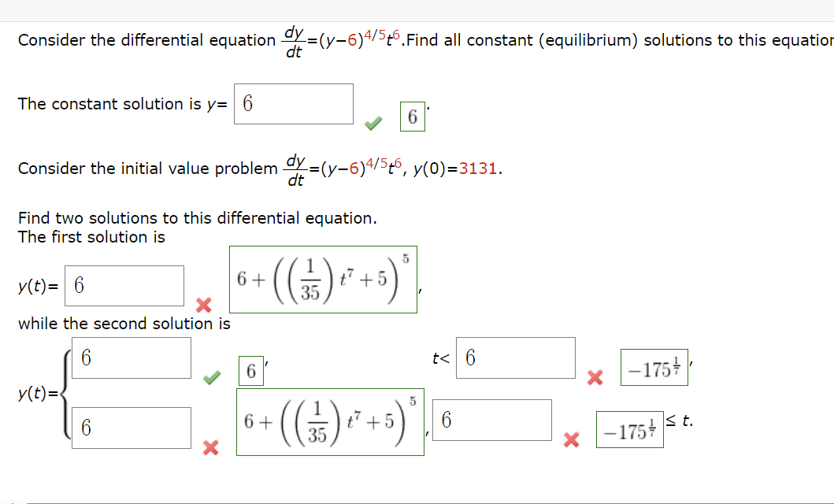Screen dimensions: 834x504
Task: Select the bottom piecewise answer input box
Action: point(131,427)
